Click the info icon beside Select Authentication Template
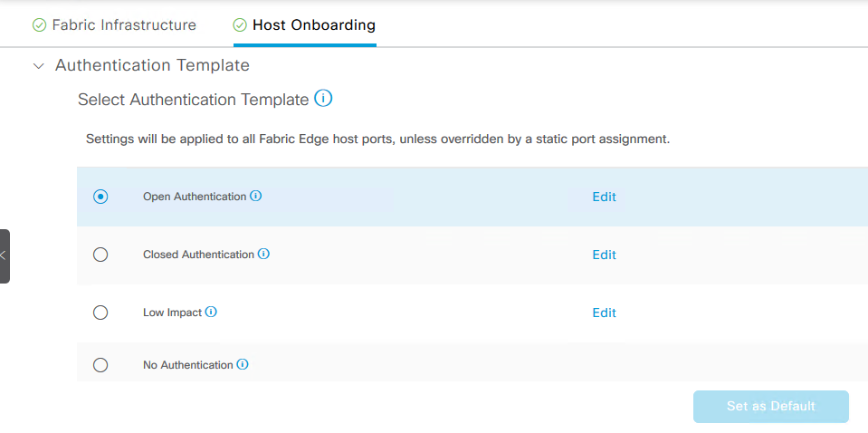 [x=323, y=99]
